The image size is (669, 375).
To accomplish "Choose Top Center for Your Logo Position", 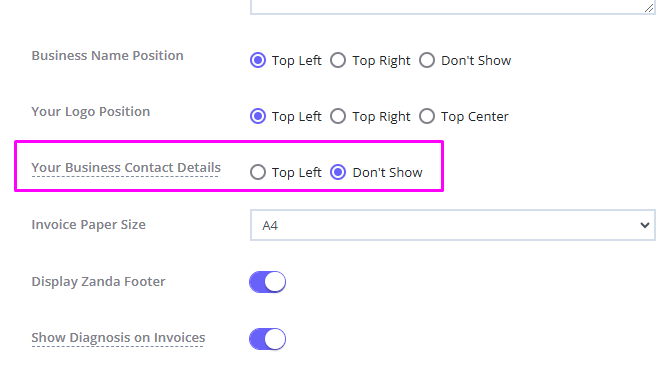I will pyautogui.click(x=427, y=116).
